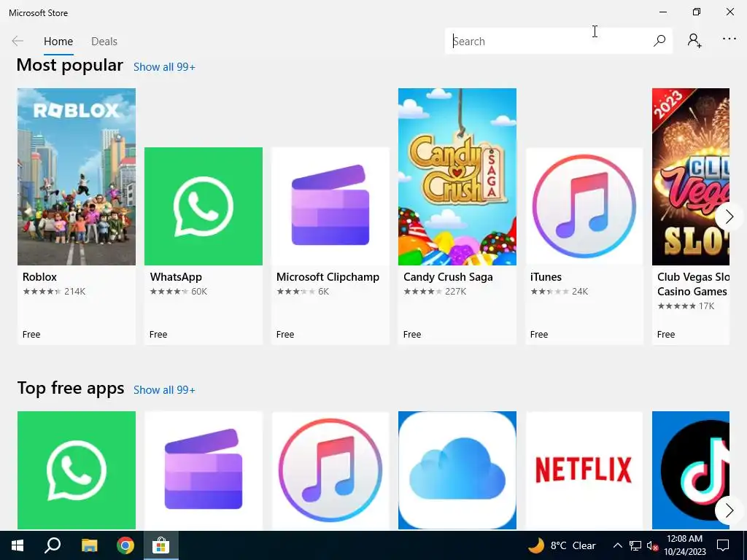Open TikTok icon in Top free apps
This screenshot has height=560, width=747.
click(x=691, y=470)
